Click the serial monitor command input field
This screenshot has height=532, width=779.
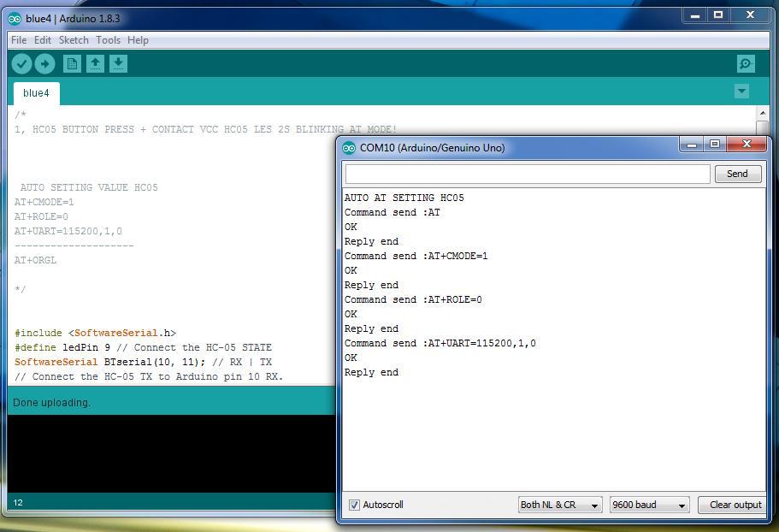(528, 174)
